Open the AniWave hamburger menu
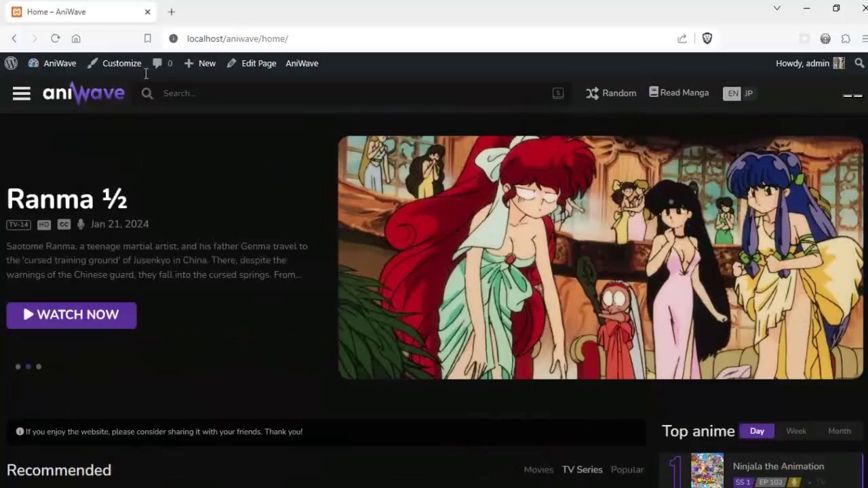 tap(22, 94)
